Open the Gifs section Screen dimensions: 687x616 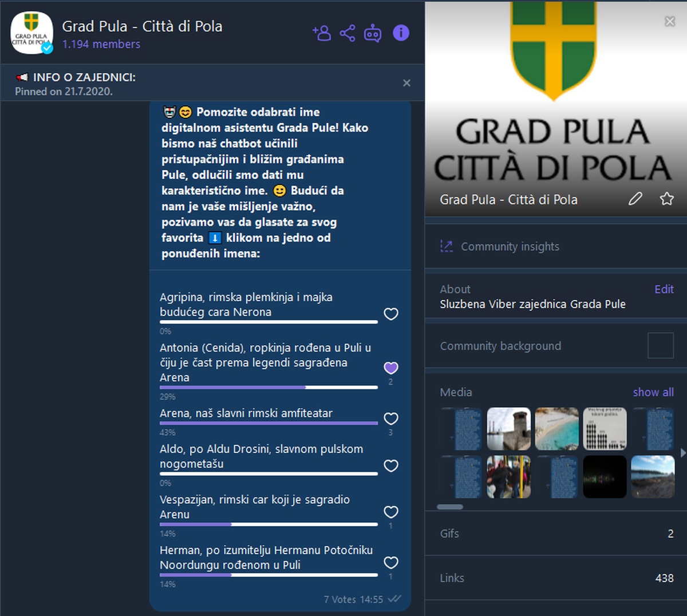(556, 533)
